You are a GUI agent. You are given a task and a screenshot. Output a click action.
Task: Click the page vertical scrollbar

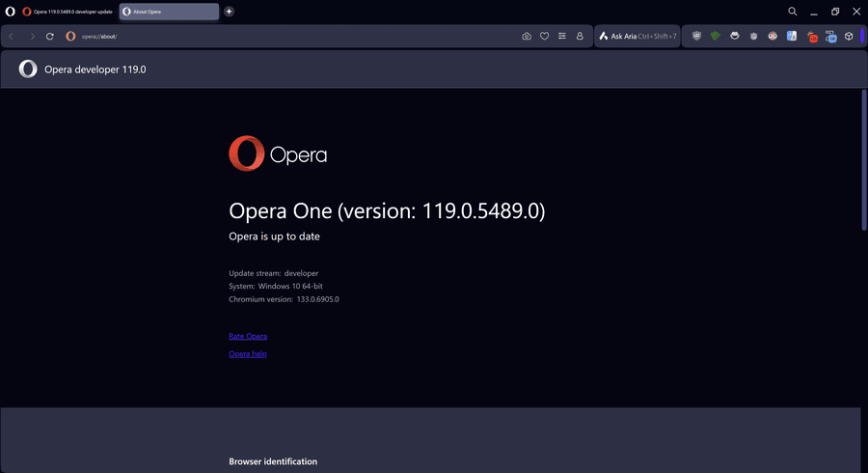pyautogui.click(x=863, y=159)
